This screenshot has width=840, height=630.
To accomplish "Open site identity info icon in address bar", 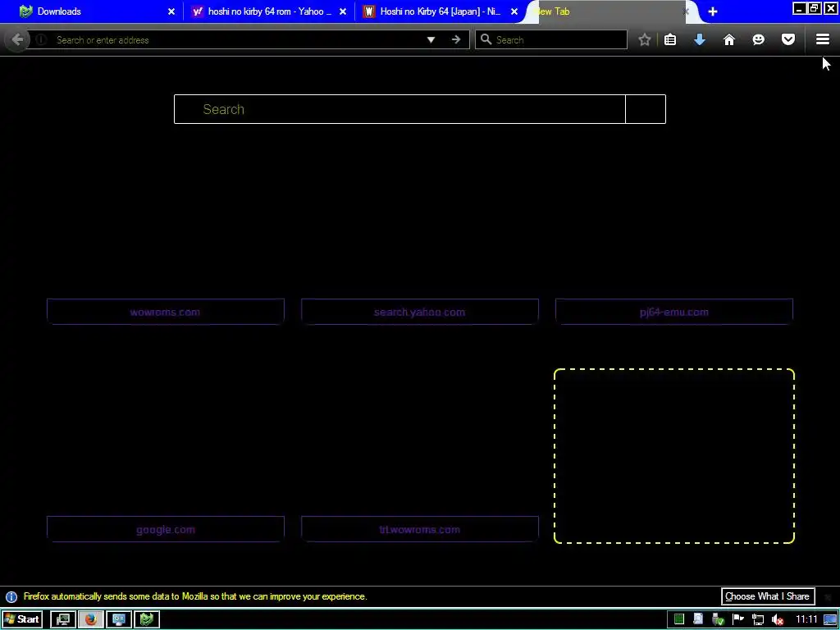I will coord(41,39).
